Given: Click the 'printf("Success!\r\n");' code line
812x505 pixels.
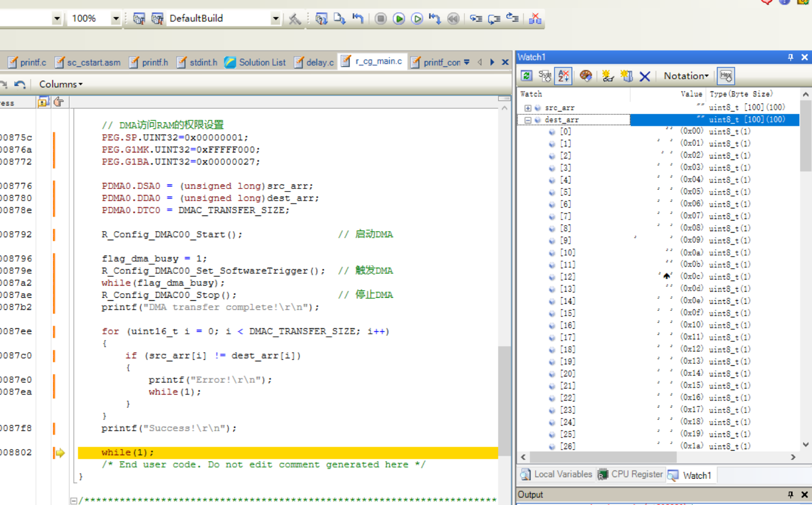Looking at the screenshot, I should point(169,428).
